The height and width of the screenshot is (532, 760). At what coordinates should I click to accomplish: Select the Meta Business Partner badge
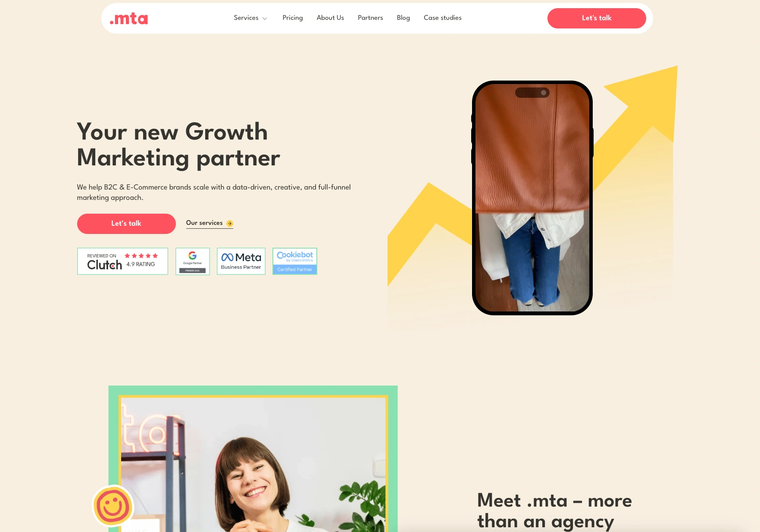coord(241,261)
